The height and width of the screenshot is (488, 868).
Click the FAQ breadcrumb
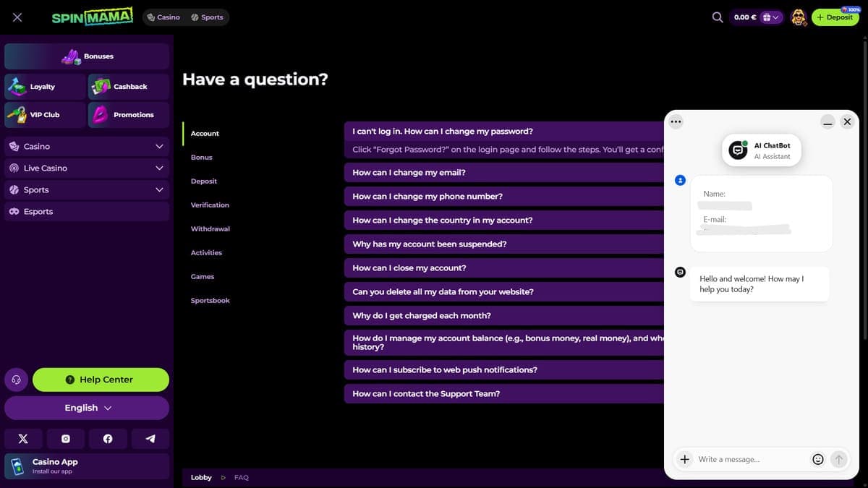[242, 477]
